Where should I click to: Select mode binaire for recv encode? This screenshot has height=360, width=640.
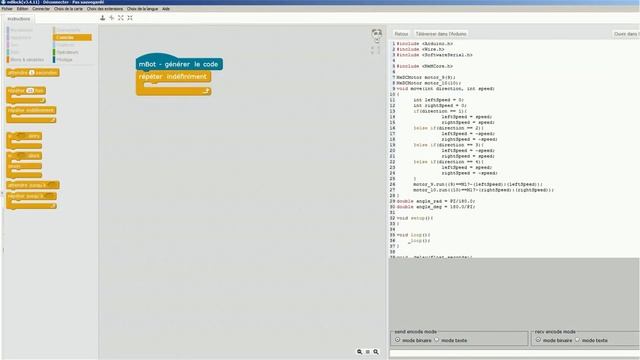pos(538,340)
